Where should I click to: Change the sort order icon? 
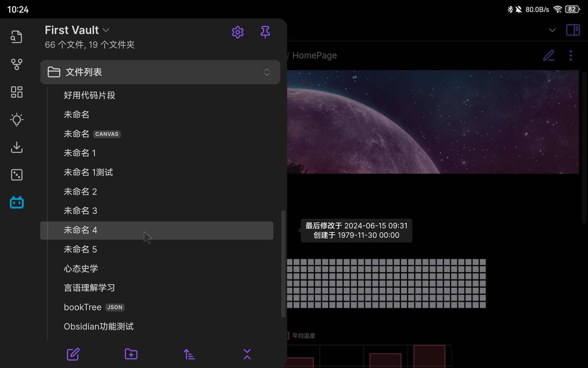point(189,354)
